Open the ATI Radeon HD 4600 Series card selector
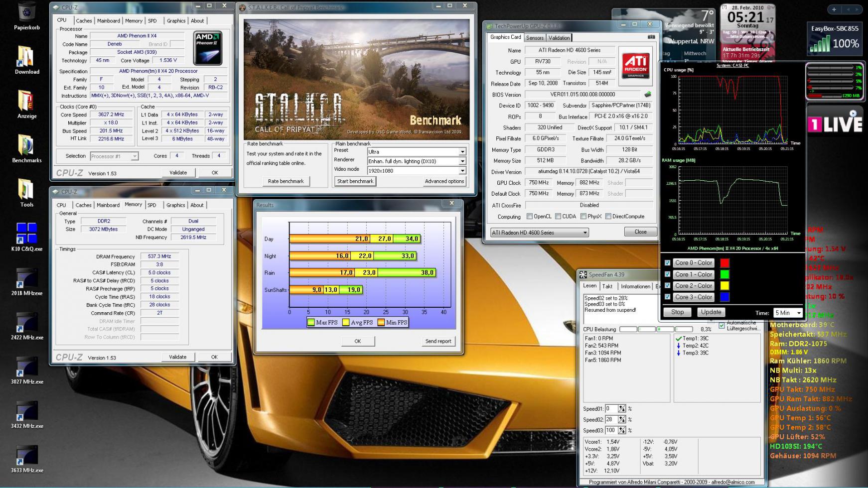Viewport: 868px width, 488px height. tap(539, 233)
